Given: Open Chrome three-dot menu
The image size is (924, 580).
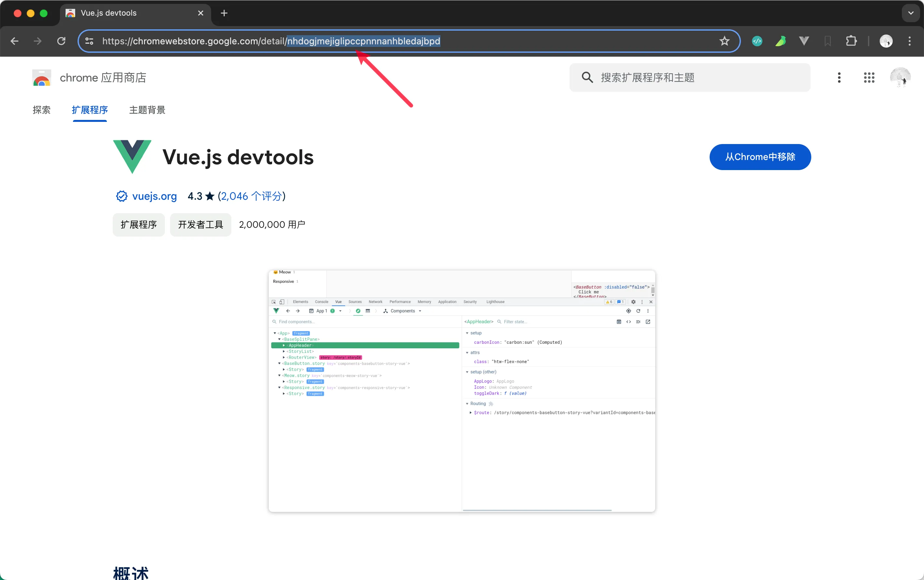Looking at the screenshot, I should click(x=909, y=41).
